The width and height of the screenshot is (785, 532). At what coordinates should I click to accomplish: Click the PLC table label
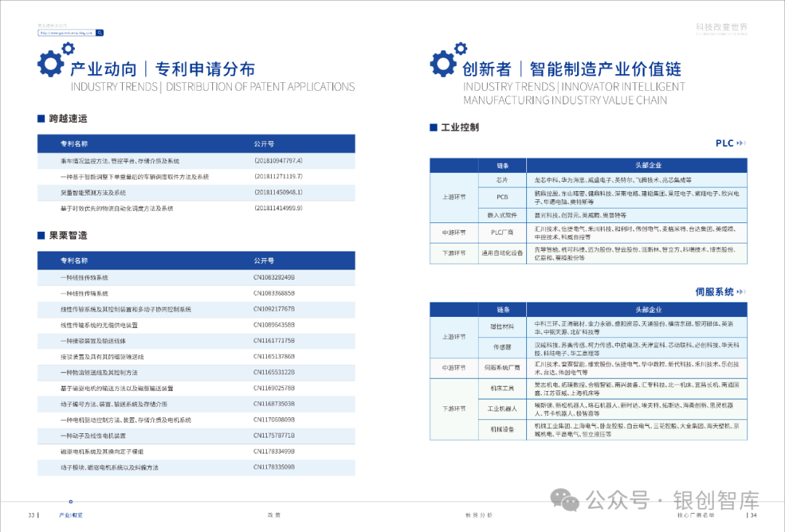(x=725, y=143)
